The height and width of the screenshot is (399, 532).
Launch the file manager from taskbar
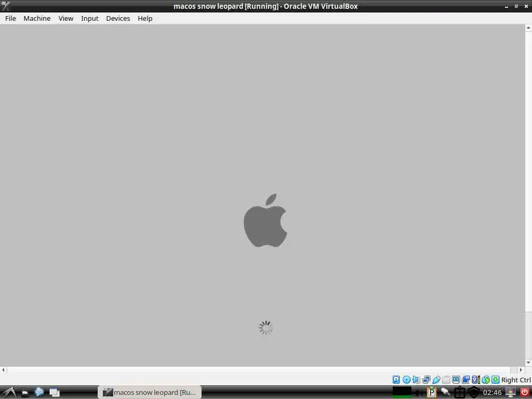pyautogui.click(x=25, y=393)
